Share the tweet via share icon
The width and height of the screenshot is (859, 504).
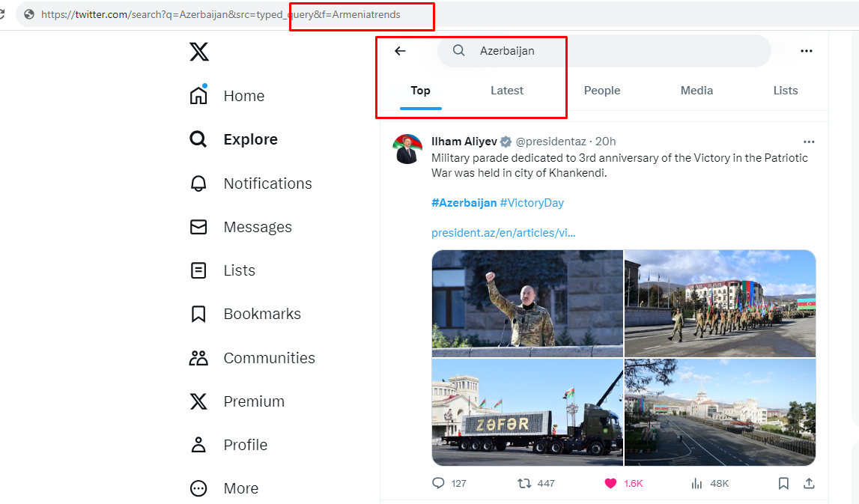[809, 483]
